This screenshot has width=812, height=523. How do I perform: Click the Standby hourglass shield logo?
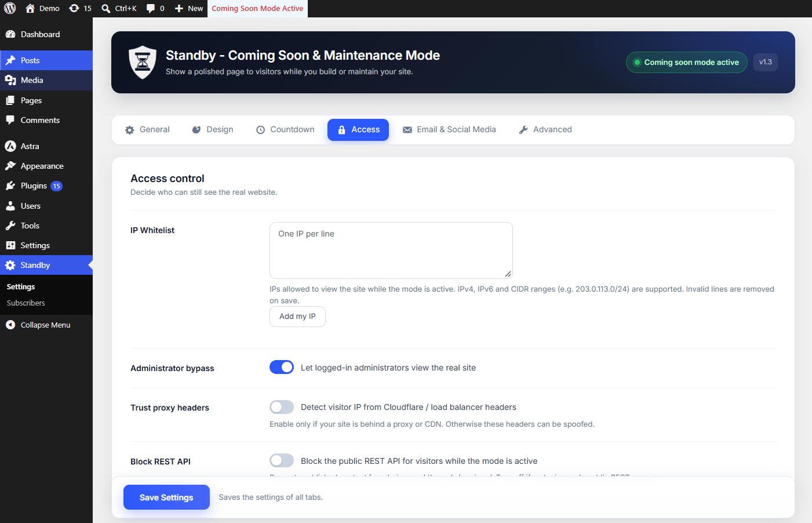(143, 62)
